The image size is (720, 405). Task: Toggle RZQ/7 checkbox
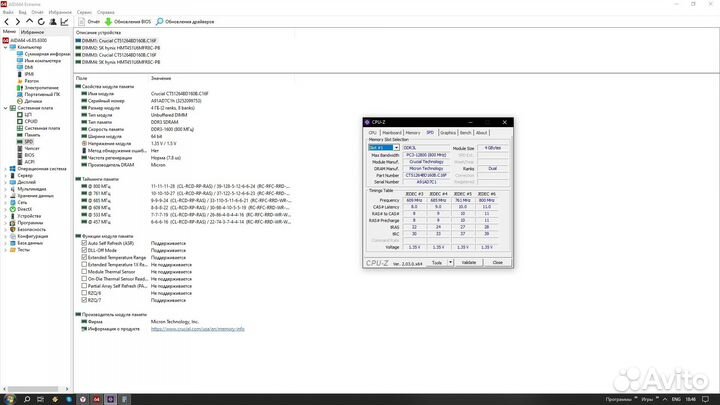click(x=84, y=300)
